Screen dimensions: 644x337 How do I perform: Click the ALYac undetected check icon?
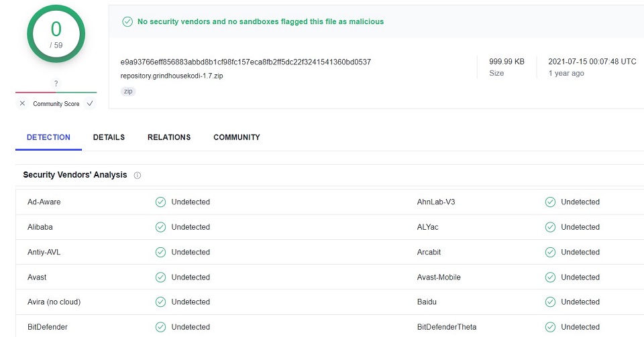tap(550, 227)
